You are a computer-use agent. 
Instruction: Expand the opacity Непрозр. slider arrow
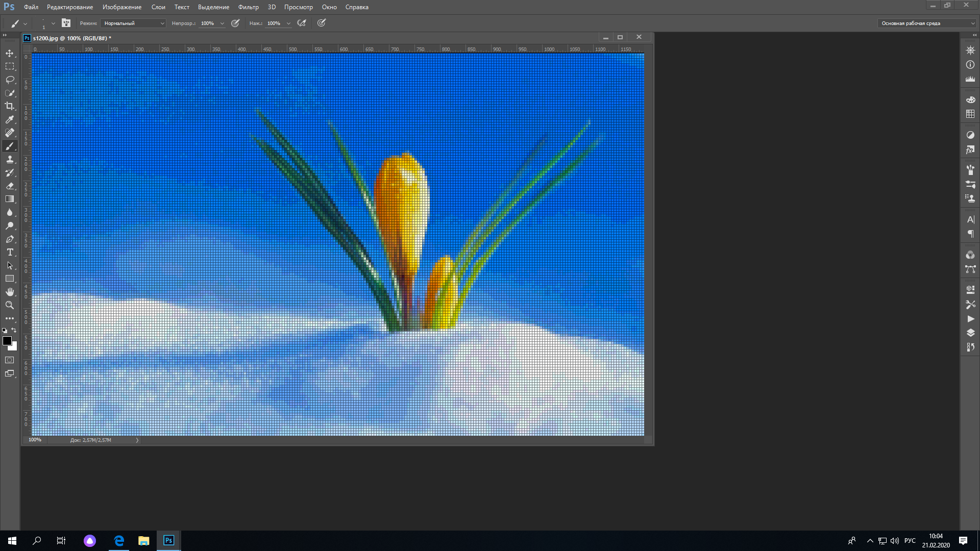pos(222,23)
